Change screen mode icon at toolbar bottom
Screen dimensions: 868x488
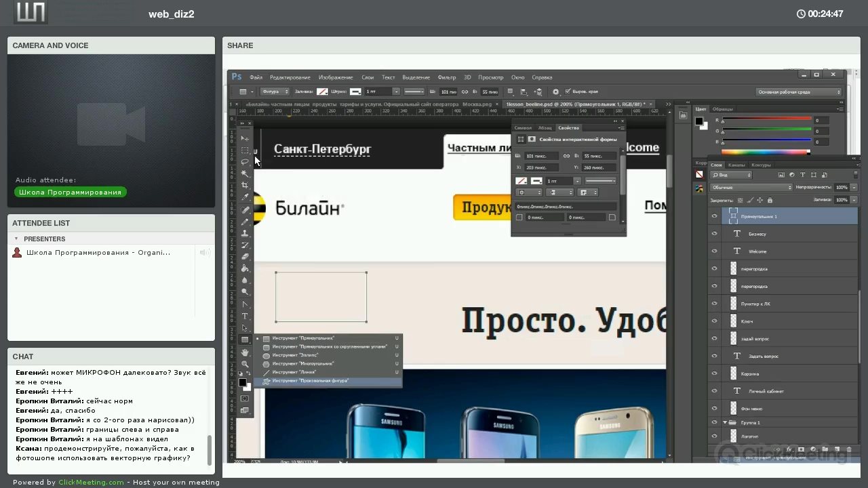[245, 410]
